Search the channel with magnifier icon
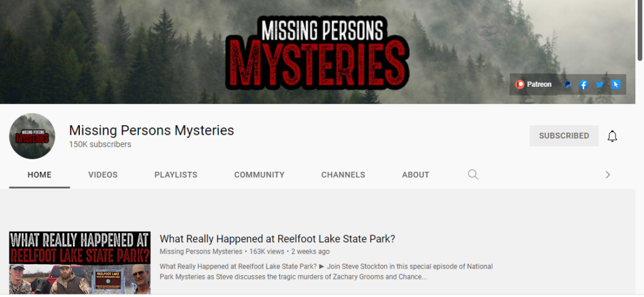Viewport: 644px width, 297px height. [x=473, y=174]
